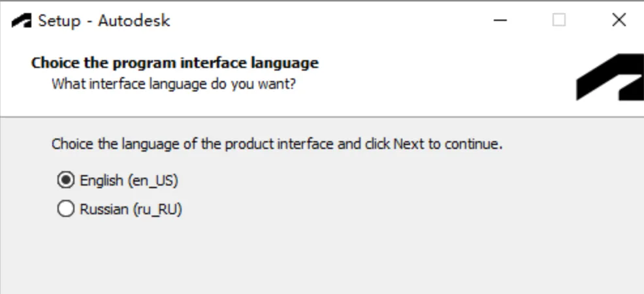Click the instruction line mentioning Next to continue
This screenshot has height=294, width=644.
(277, 144)
